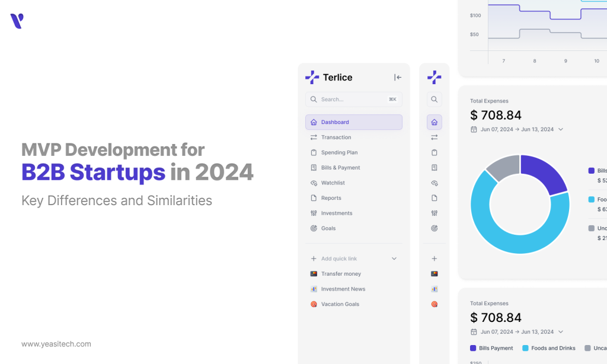This screenshot has height=364, width=607.
Task: Open Watchlist menu item
Action: pos(353,183)
